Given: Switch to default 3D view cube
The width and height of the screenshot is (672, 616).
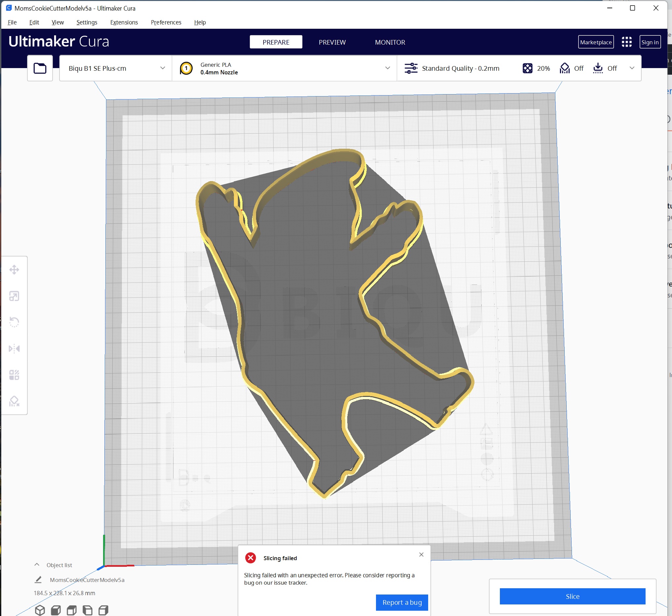Looking at the screenshot, I should [x=40, y=610].
